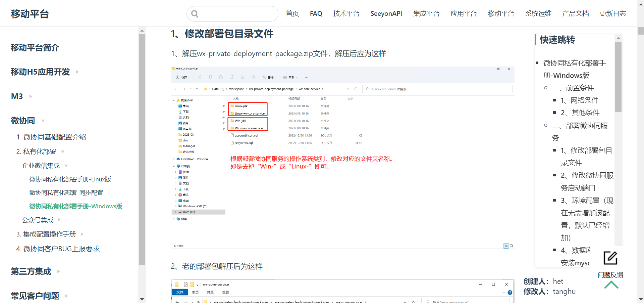The width and height of the screenshot is (644, 303).
Task: Click the green back-to-top arrow
Action: (x=611, y=285)
